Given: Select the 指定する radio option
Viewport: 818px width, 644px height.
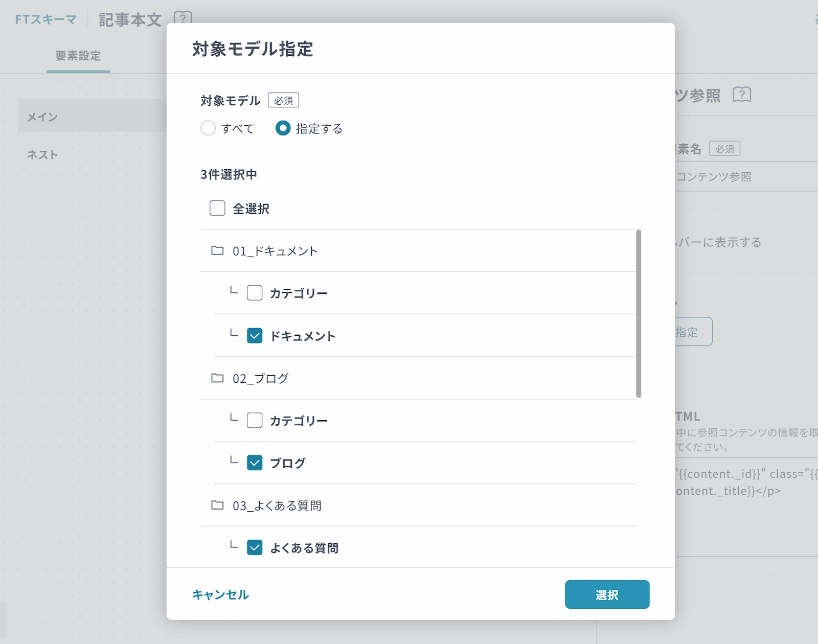Looking at the screenshot, I should (x=283, y=128).
